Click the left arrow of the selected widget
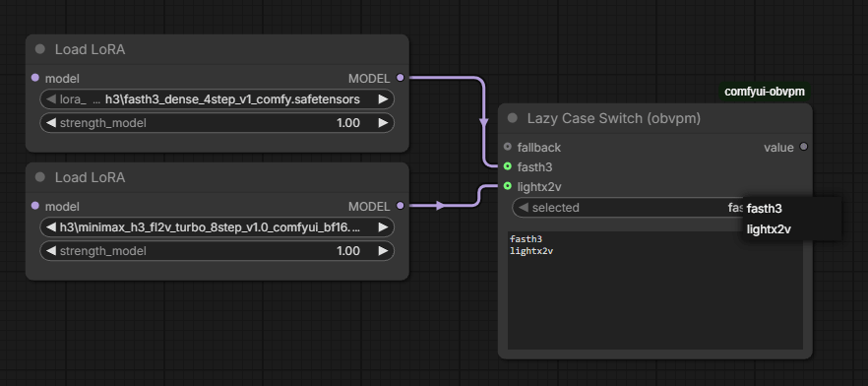The width and height of the screenshot is (868, 386). [x=524, y=208]
